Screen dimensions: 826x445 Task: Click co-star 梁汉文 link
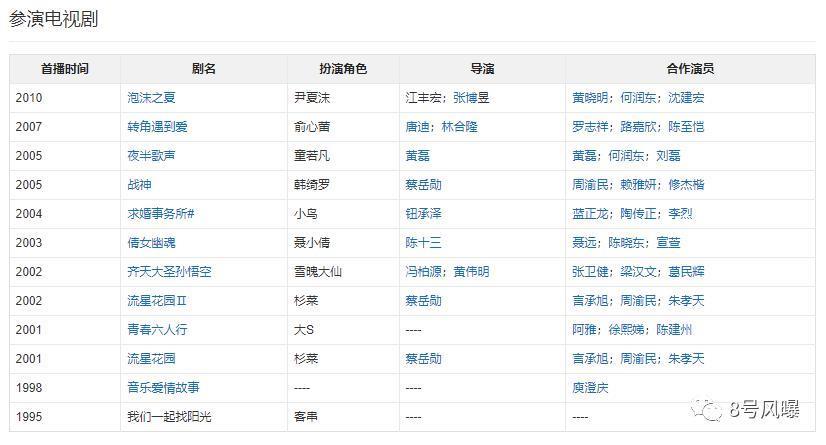(638, 271)
